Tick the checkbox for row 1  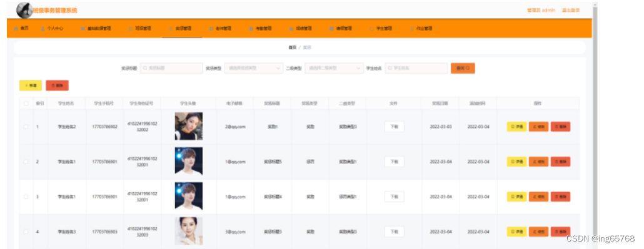tap(26, 127)
